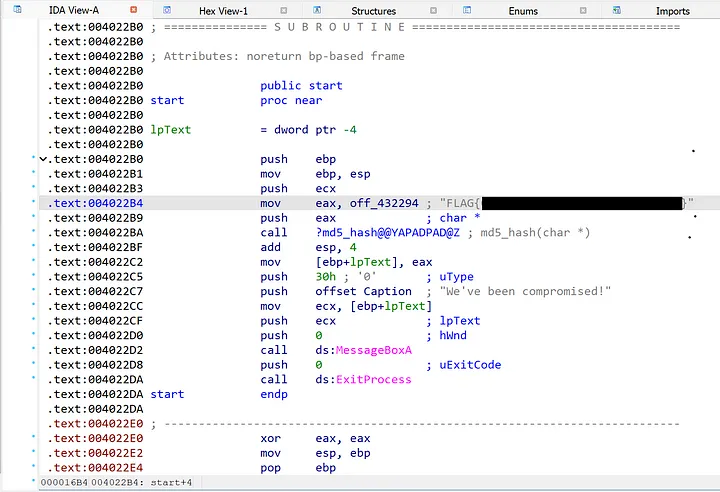Image resolution: width=720 pixels, height=492 pixels.
Task: Select the offset Caption operand
Action: [363, 291]
